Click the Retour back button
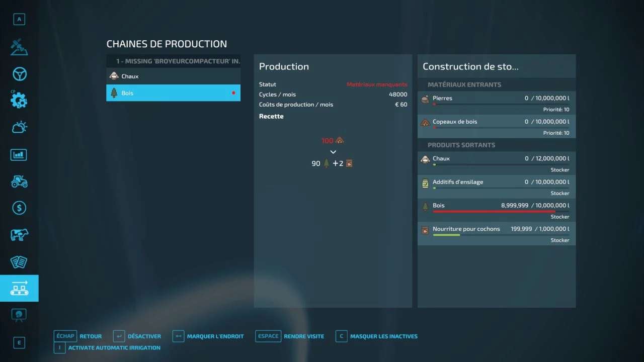The image size is (644, 362). [x=78, y=336]
